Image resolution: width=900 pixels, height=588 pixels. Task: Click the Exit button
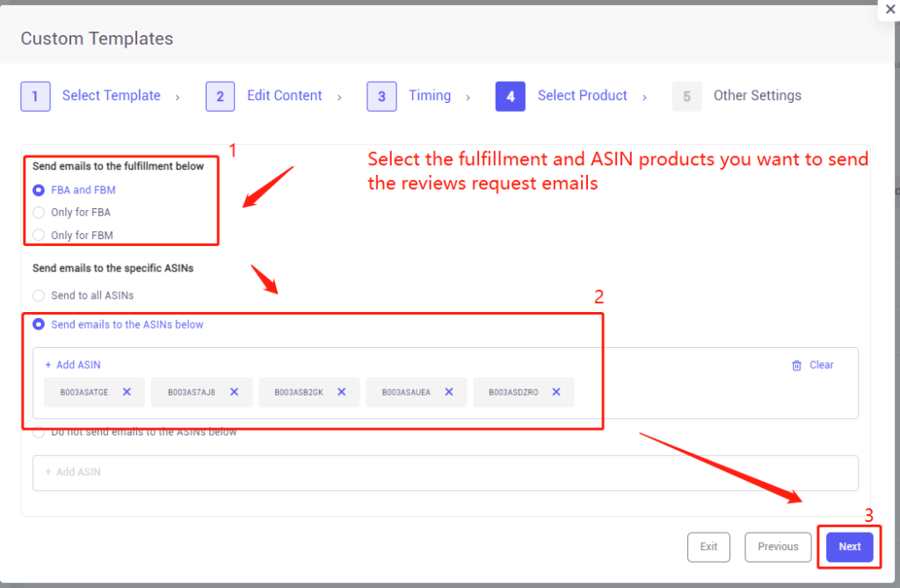point(709,547)
